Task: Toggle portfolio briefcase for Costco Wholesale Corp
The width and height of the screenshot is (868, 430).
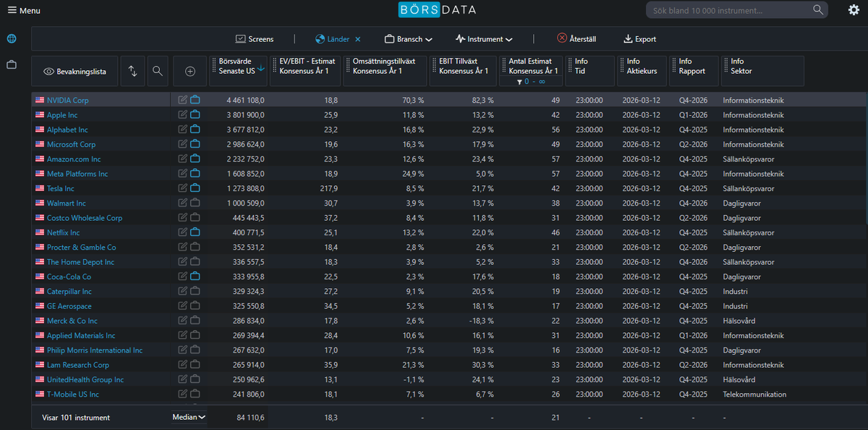Action: pos(195,218)
